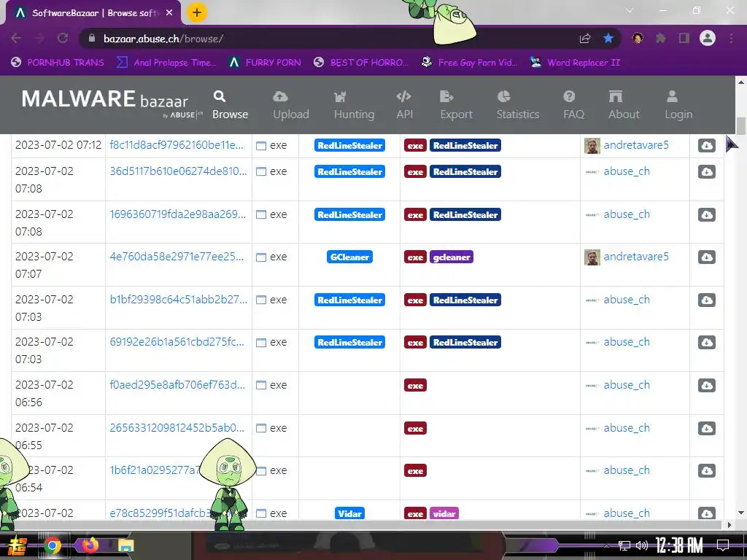Download the 06:54 sample 1b6f21a0295277a7
This screenshot has width=747, height=560.
click(706, 470)
